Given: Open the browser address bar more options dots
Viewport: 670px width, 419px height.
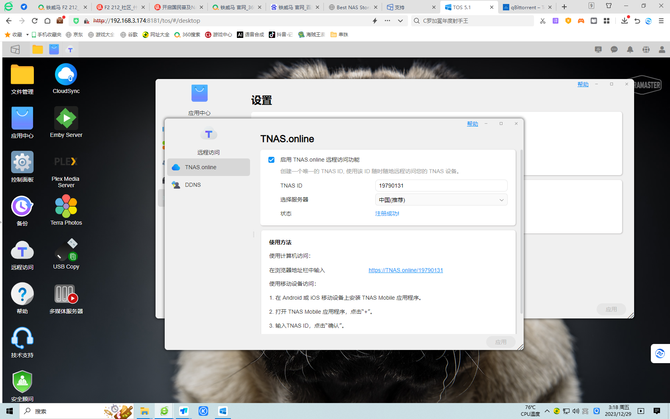Looking at the screenshot, I should [x=387, y=21].
